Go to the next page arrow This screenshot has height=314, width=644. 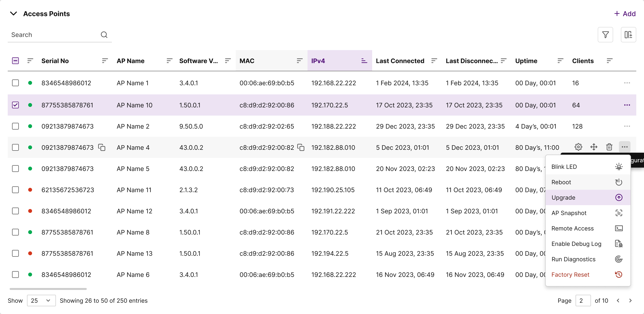(630, 301)
